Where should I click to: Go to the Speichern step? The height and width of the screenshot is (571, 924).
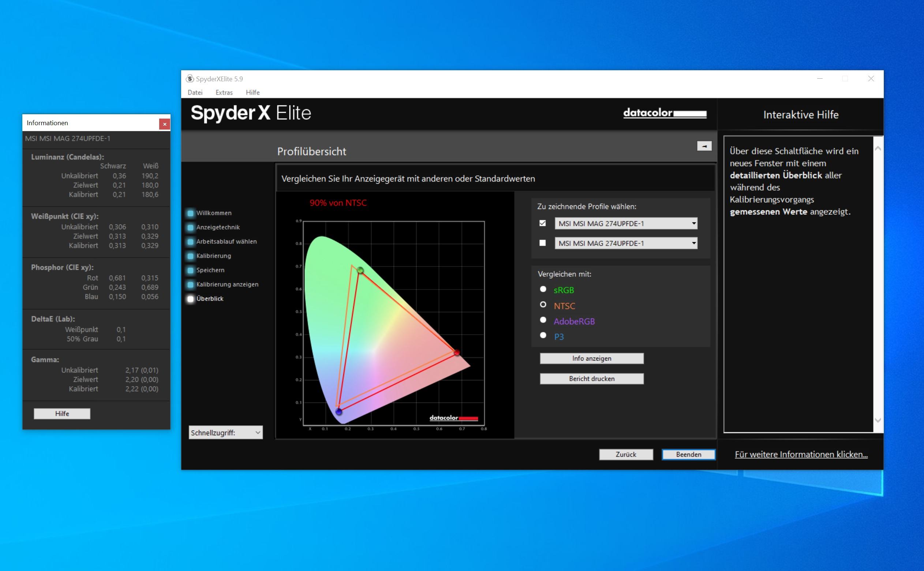(x=210, y=270)
